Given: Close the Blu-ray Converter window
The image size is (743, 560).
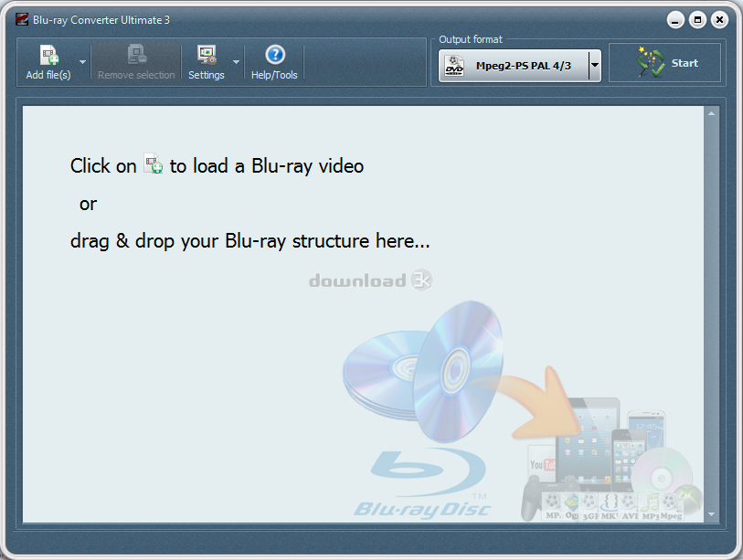Looking at the screenshot, I should (x=719, y=20).
